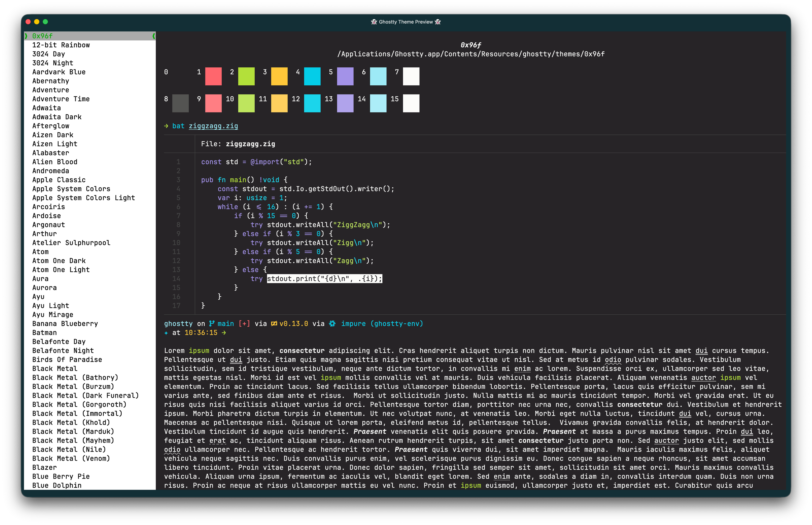The height and width of the screenshot is (525, 812).
Task: Pick the Atelier Sulphurpool theme
Action: click(x=71, y=243)
